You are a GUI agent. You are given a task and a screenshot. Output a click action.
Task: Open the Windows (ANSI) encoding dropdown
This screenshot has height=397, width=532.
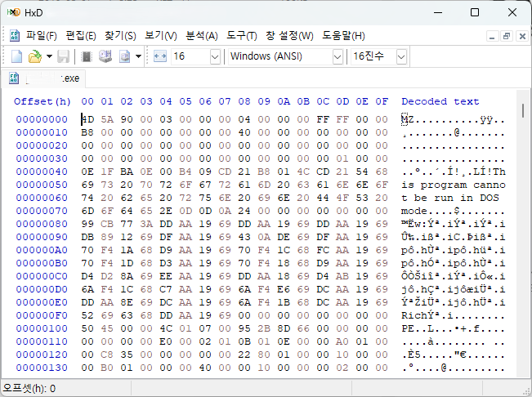[338, 56]
